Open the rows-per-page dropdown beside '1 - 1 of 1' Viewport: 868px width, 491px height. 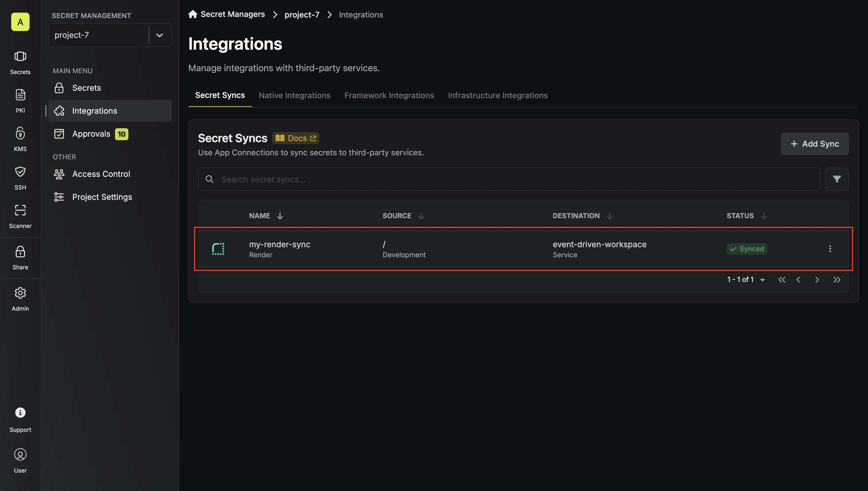point(762,280)
